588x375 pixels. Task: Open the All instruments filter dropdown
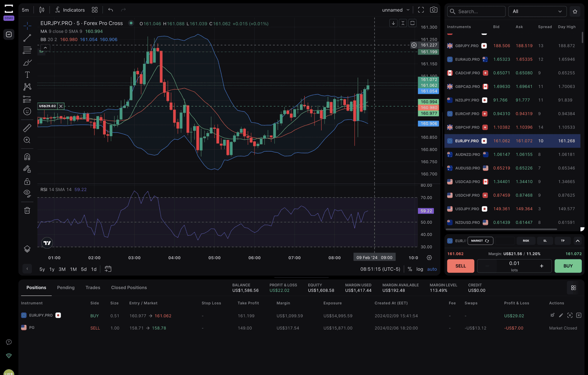click(537, 11)
